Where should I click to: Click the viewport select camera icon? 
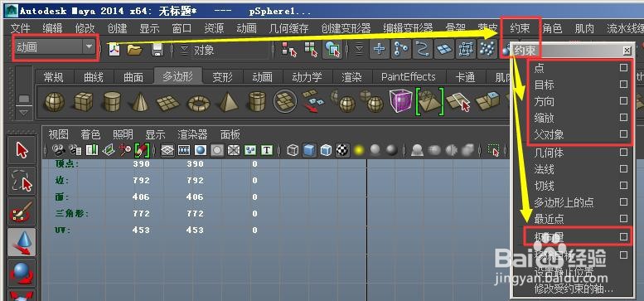point(59,150)
